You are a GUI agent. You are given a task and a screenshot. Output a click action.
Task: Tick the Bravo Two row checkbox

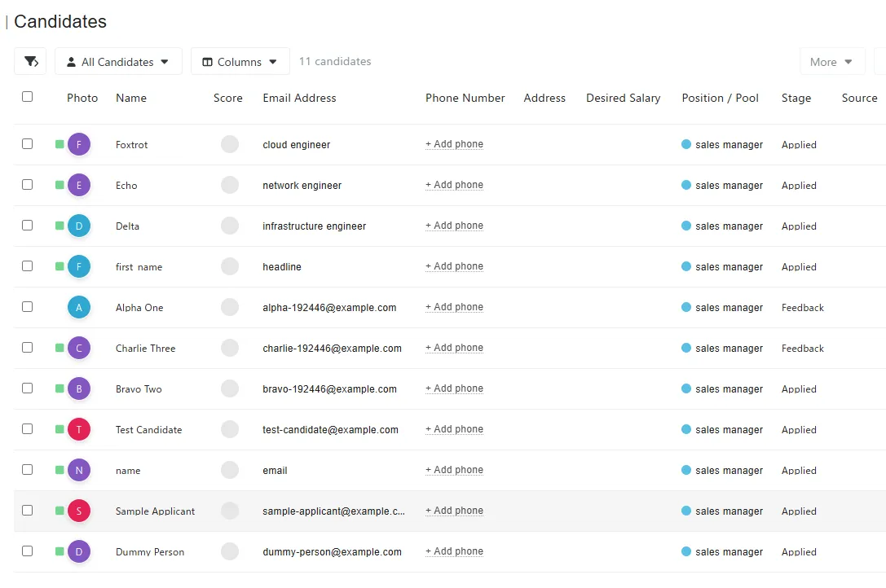(27, 388)
